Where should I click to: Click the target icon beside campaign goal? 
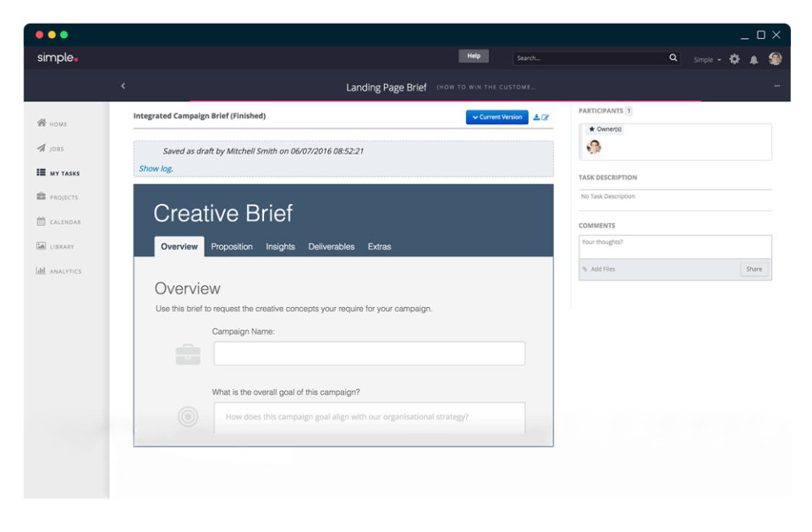[x=188, y=416]
